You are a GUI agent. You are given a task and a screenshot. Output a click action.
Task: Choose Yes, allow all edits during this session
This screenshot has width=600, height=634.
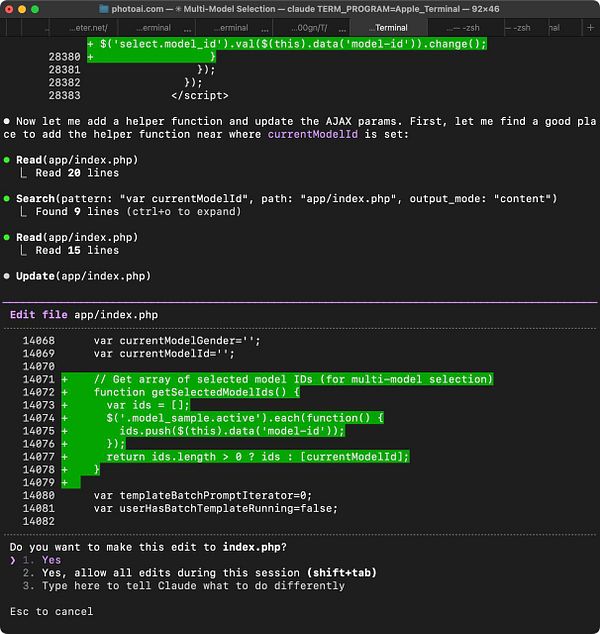tap(200, 573)
